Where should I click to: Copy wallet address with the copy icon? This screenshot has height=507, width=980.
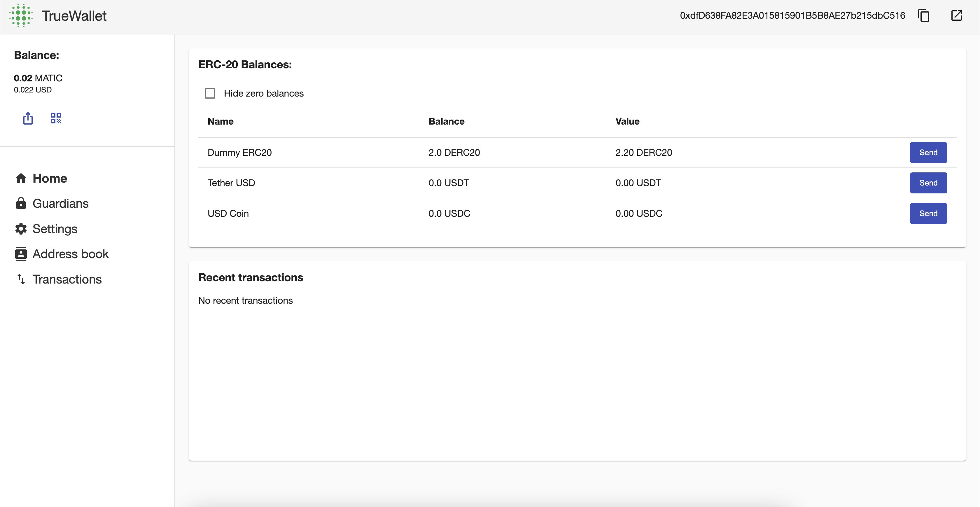point(923,15)
